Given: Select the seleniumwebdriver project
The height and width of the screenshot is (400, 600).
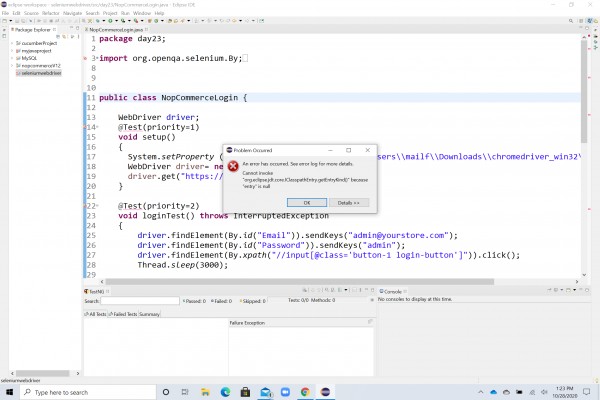Looking at the screenshot, I should [x=41, y=73].
